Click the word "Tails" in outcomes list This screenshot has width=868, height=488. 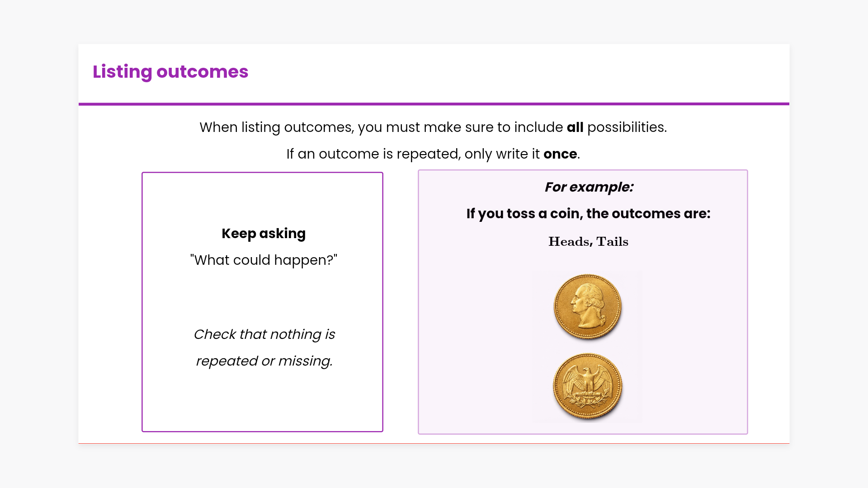(x=612, y=242)
